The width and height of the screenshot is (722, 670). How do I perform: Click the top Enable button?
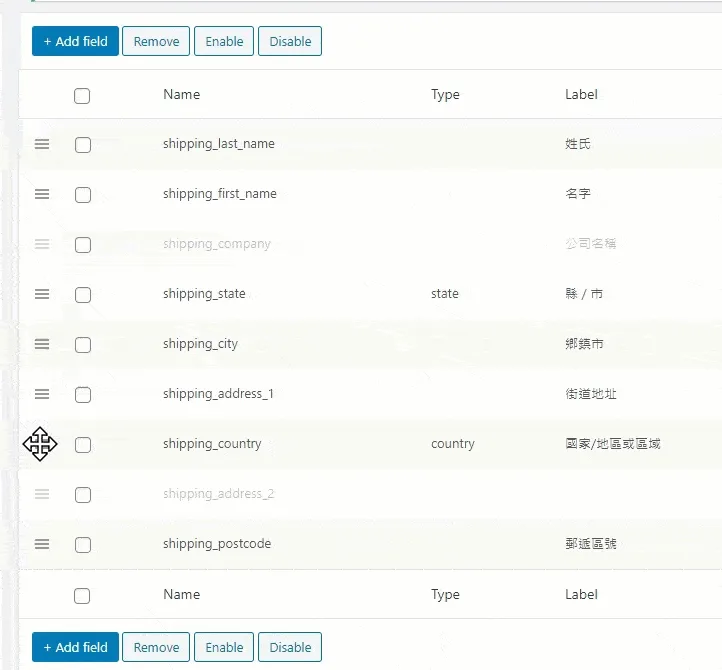224,41
